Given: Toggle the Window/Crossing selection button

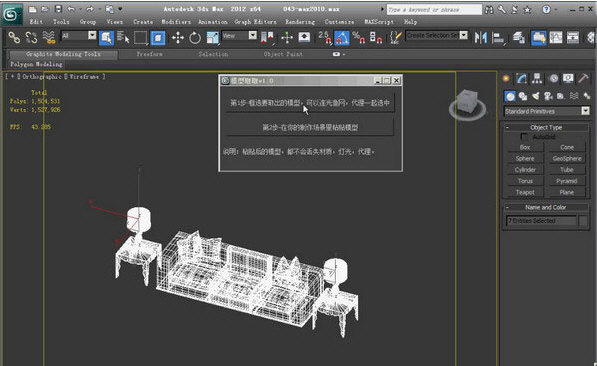Looking at the screenshot, I should point(158,37).
